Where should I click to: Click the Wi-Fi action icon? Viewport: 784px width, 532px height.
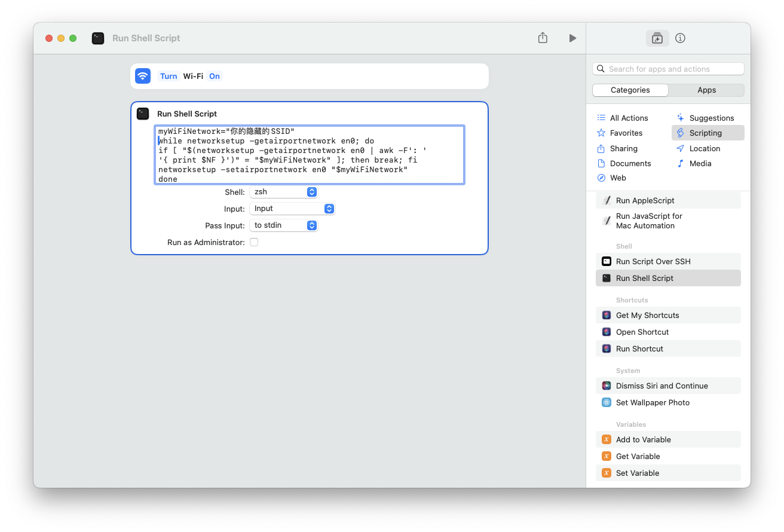point(143,76)
